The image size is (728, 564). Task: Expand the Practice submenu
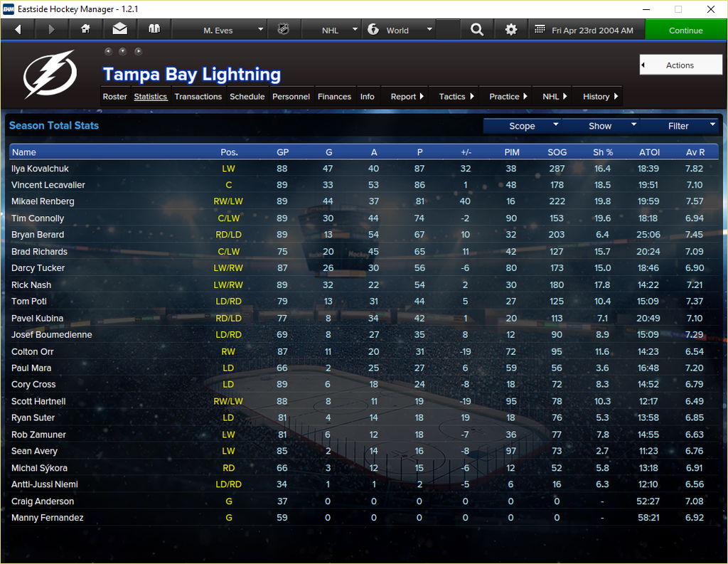coord(507,97)
